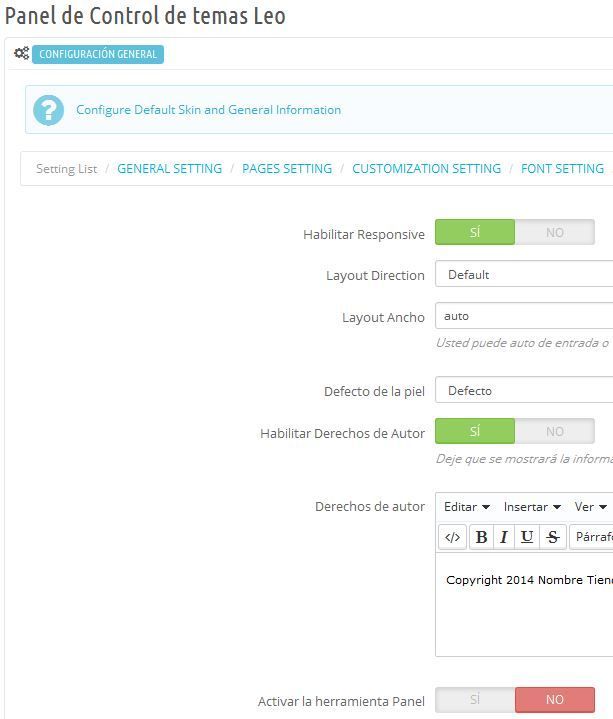Screen dimensions: 613x719
Task: Click the blue question mark help icon
Action: pyautogui.click(x=49, y=110)
